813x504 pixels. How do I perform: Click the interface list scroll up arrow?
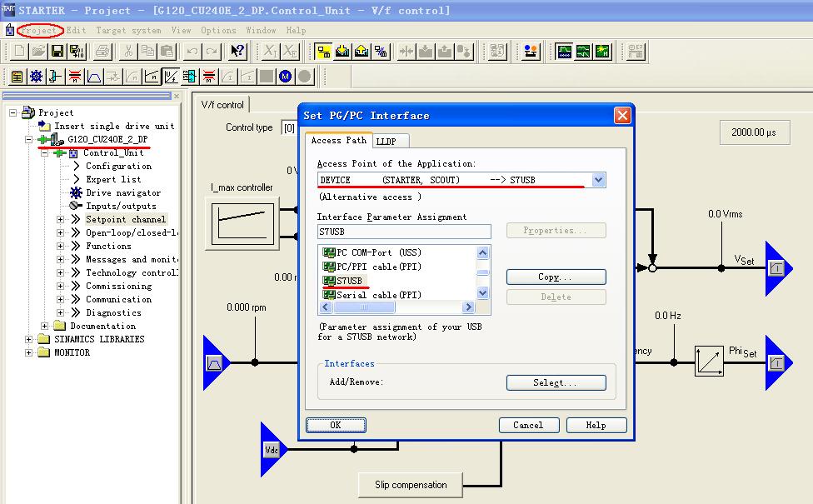click(x=483, y=252)
